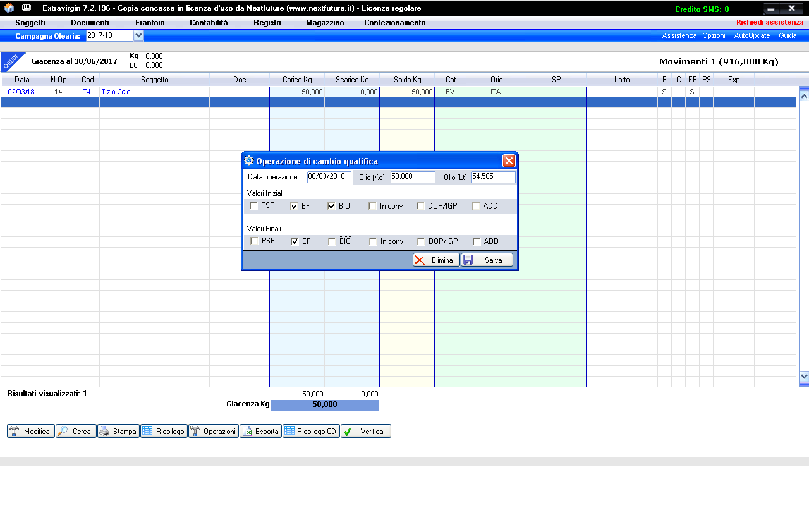This screenshot has width=809, height=532.
Task: Click the Assistenza link
Action: point(679,36)
